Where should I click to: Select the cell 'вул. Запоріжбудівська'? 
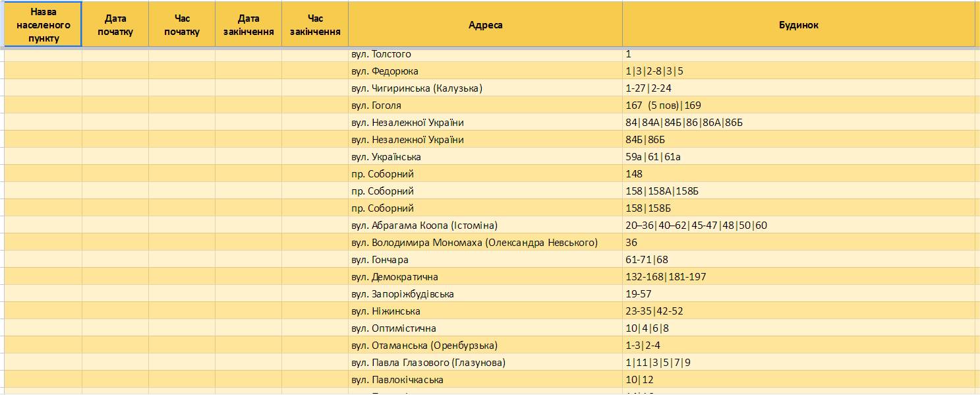click(x=486, y=293)
